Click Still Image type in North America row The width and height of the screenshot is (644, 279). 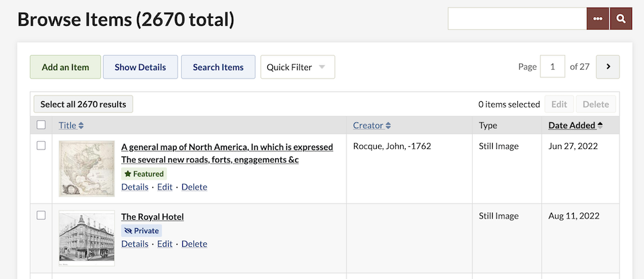click(x=498, y=146)
